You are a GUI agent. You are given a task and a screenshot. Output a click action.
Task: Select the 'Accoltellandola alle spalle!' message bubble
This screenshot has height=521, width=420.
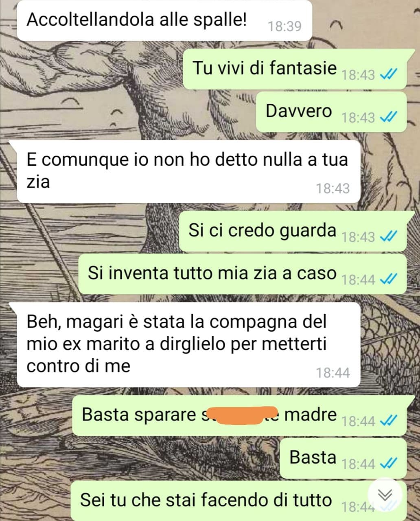click(x=164, y=20)
